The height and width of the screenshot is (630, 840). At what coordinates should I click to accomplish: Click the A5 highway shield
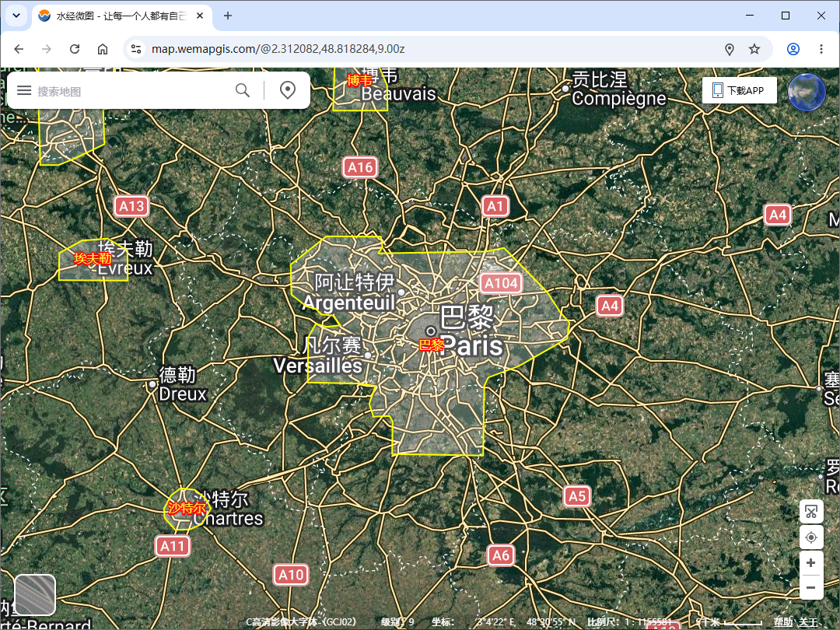point(577,496)
